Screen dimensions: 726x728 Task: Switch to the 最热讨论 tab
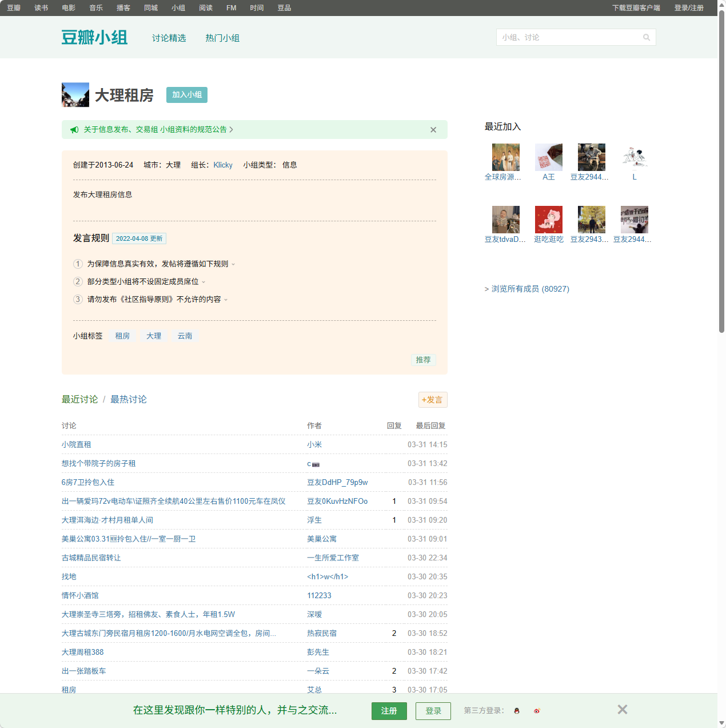point(128,399)
